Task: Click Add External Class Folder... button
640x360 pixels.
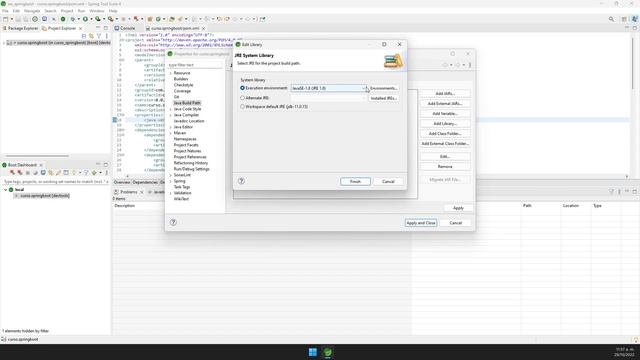Action: point(445,144)
